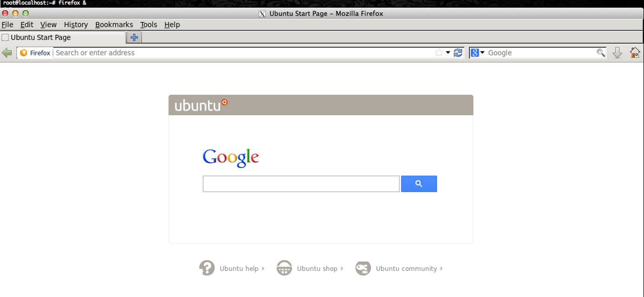Click the Ubuntu shop basket icon
This screenshot has height=297, width=644.
tap(284, 268)
